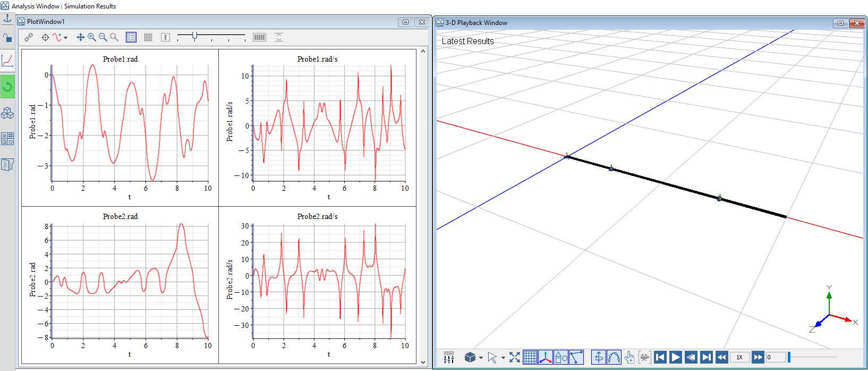Fit the 3-D view to screen

click(x=514, y=357)
